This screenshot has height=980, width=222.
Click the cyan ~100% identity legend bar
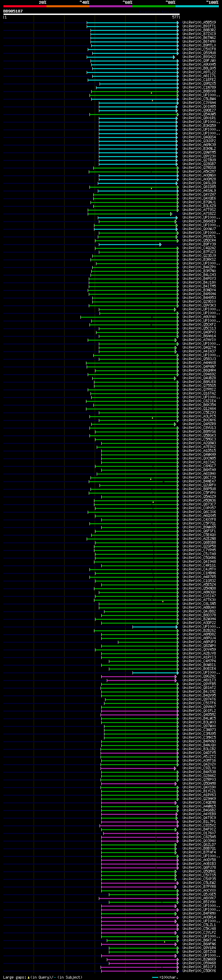point(197,6)
